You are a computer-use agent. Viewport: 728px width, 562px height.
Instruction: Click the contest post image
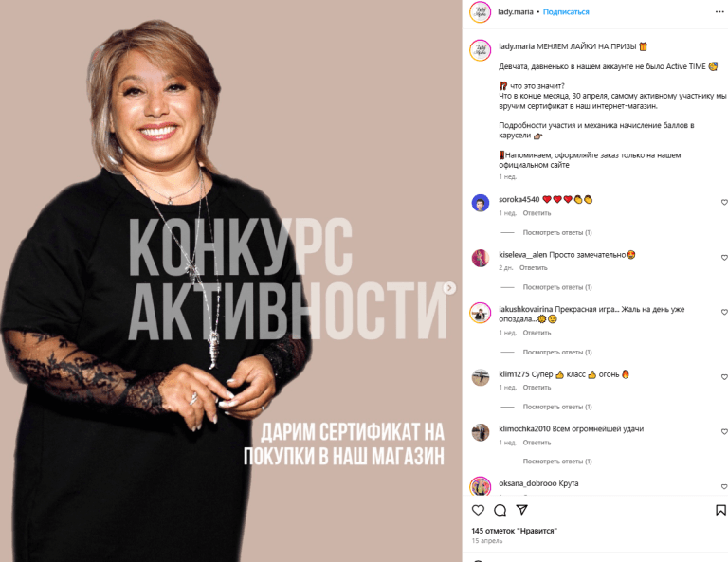pos(230,281)
